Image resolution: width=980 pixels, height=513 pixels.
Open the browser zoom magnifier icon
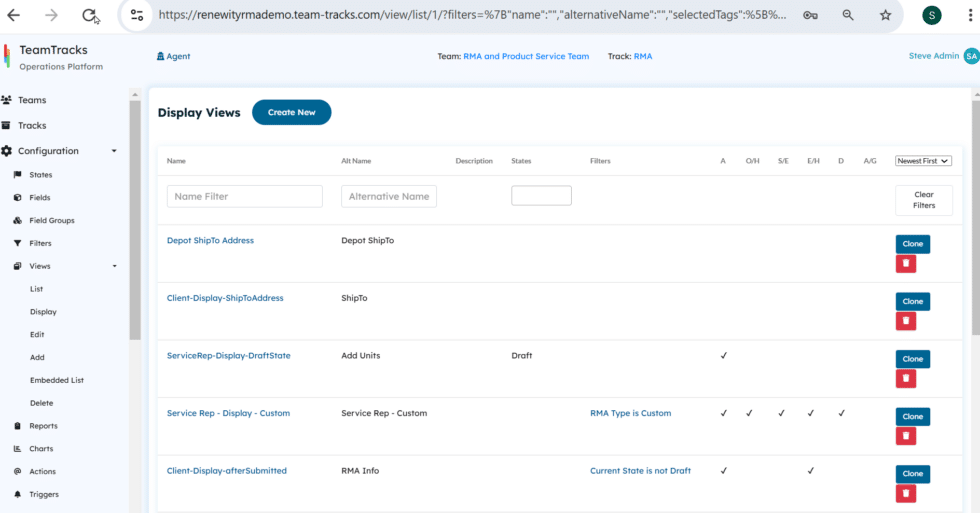click(848, 15)
